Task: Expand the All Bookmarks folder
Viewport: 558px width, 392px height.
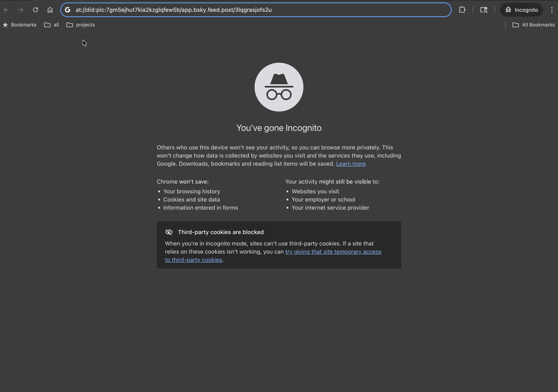Action: pyautogui.click(x=534, y=25)
